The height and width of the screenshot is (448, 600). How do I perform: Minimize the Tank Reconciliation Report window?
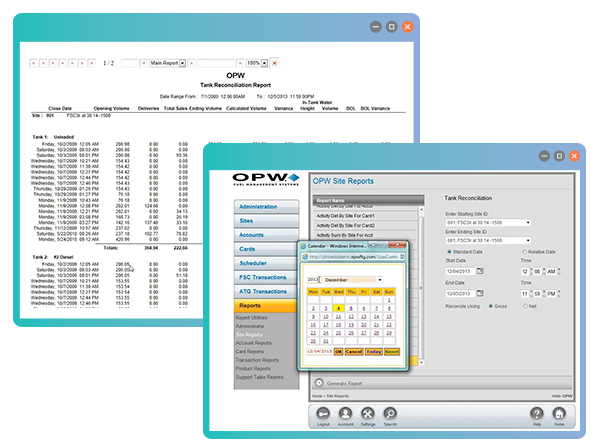tap(376, 27)
